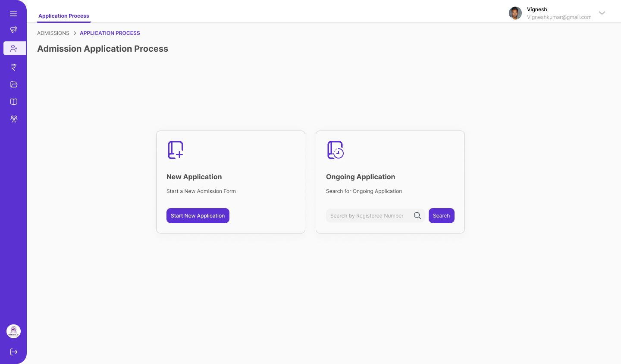The height and width of the screenshot is (364, 621).
Task: Go to ADMISSIONS in the breadcrumb
Action: [x=53, y=33]
